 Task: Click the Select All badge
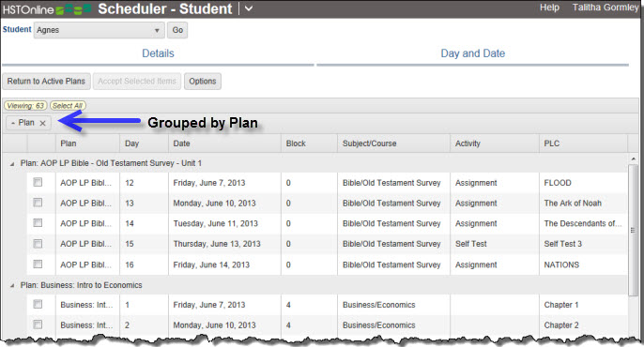[x=68, y=106]
